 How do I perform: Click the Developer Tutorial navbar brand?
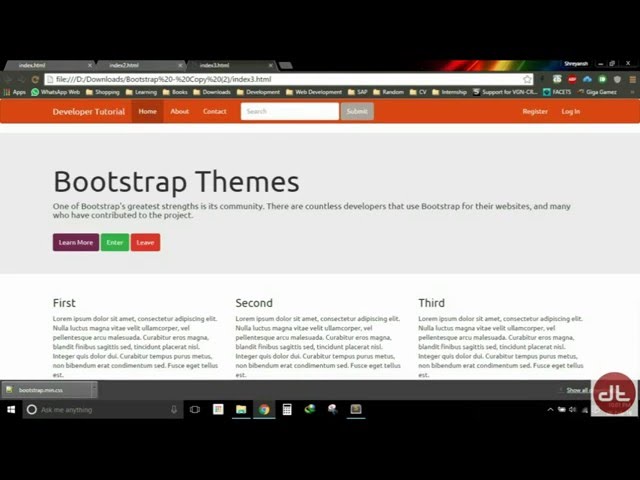click(x=89, y=111)
